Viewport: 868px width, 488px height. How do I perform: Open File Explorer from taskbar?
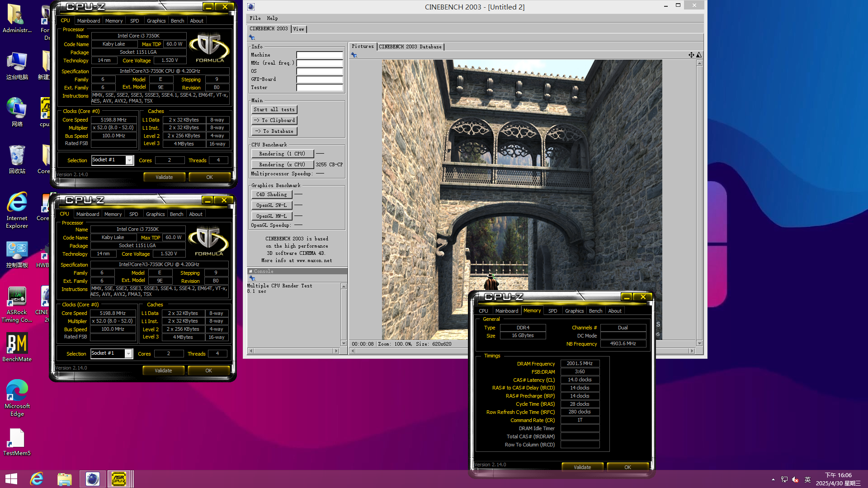65,479
